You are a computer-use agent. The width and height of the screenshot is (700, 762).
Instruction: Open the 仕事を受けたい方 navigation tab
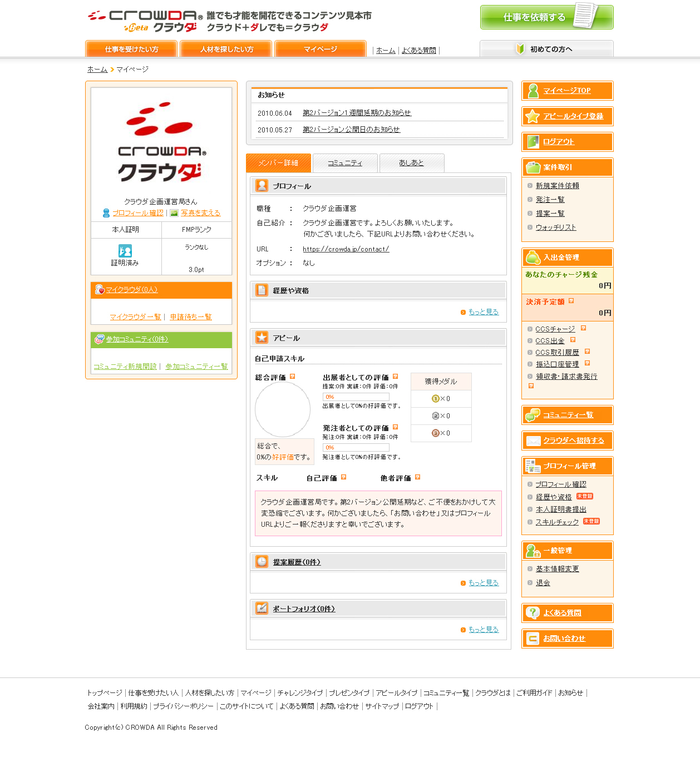click(x=131, y=49)
